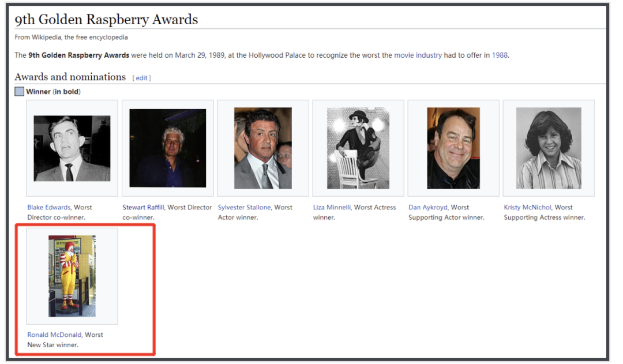
Task: Open the movie industry link
Action: pyautogui.click(x=418, y=55)
